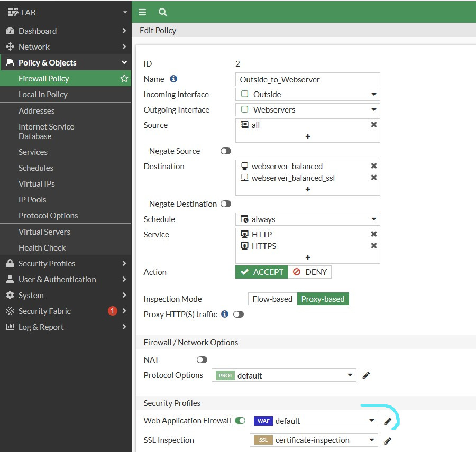This screenshot has height=452, width=476.
Task: Open the System menu
Action: coord(66,295)
